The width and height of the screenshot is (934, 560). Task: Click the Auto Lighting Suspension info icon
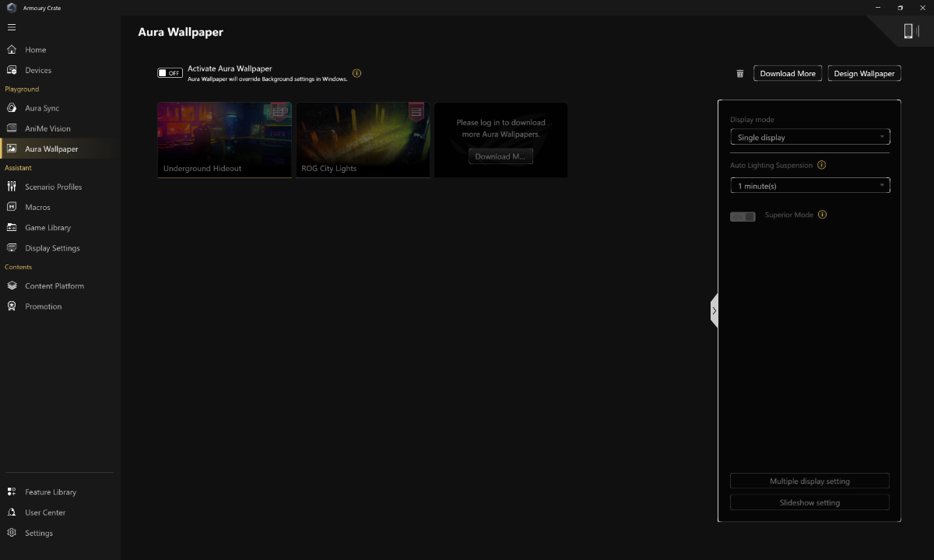(x=821, y=165)
